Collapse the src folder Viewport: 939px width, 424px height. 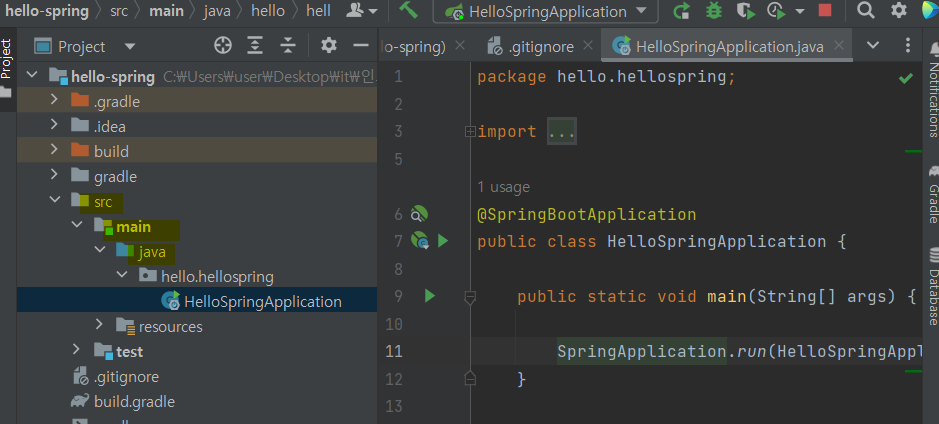[x=54, y=199]
